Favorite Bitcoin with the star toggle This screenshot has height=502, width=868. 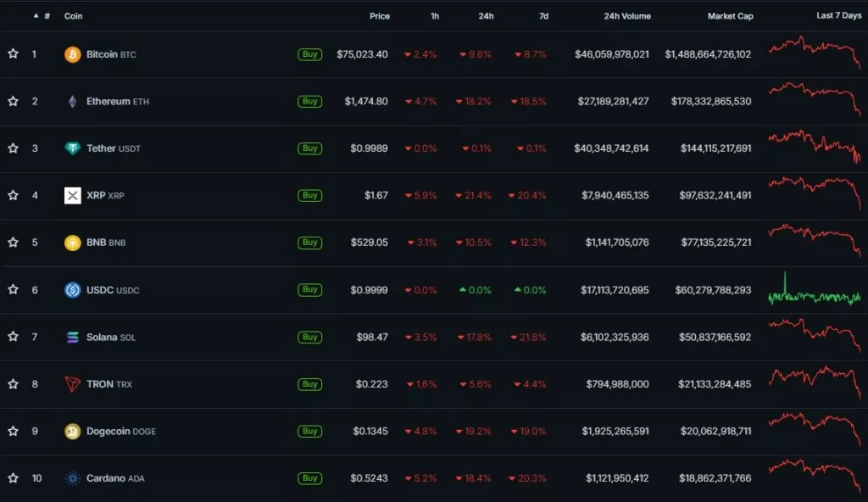14,54
